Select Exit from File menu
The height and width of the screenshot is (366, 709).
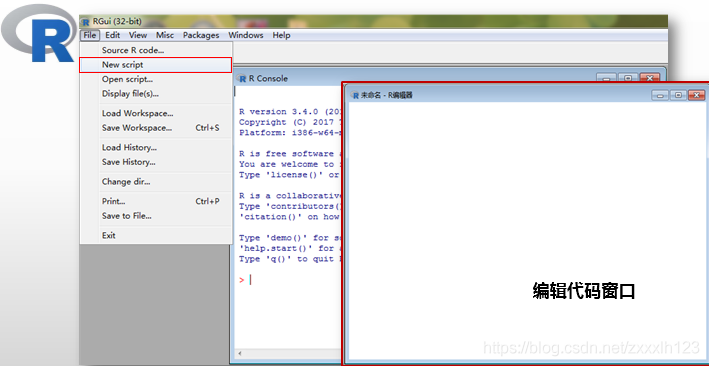pos(156,235)
